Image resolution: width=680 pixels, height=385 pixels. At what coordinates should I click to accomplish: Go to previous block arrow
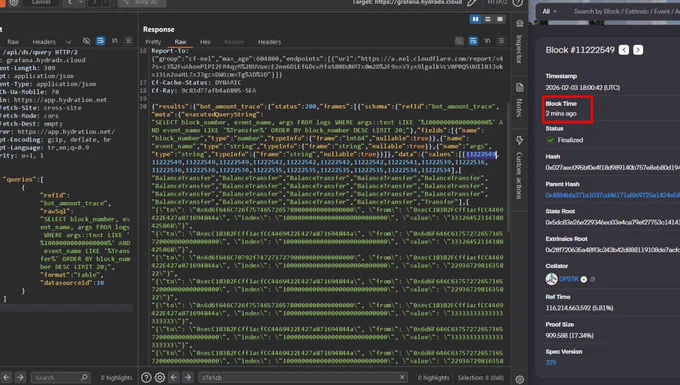[x=624, y=50]
